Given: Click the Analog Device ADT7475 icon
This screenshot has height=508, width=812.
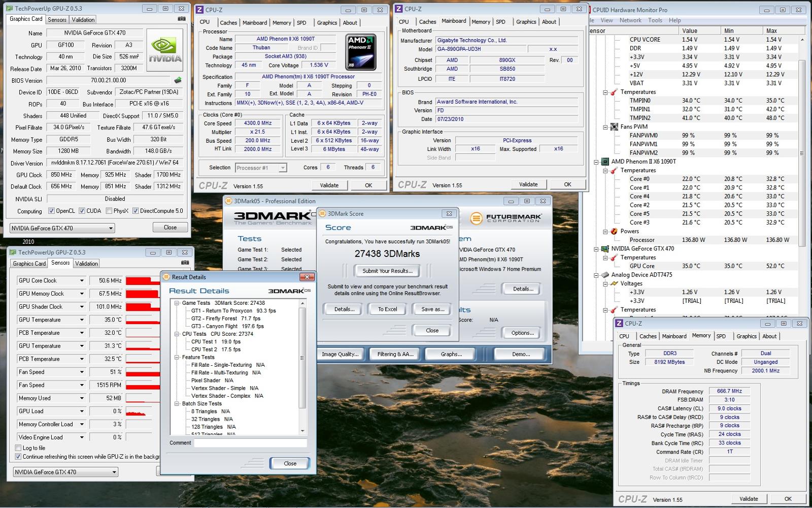Looking at the screenshot, I should 605,275.
